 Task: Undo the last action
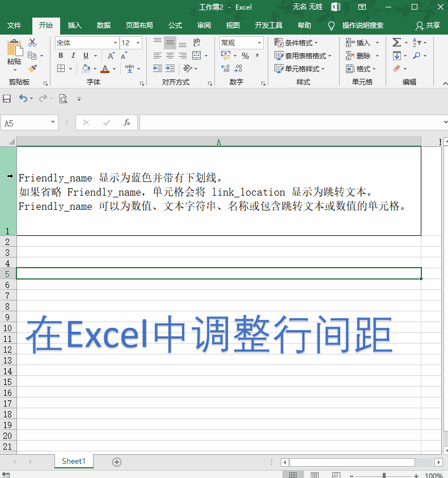tap(23, 99)
